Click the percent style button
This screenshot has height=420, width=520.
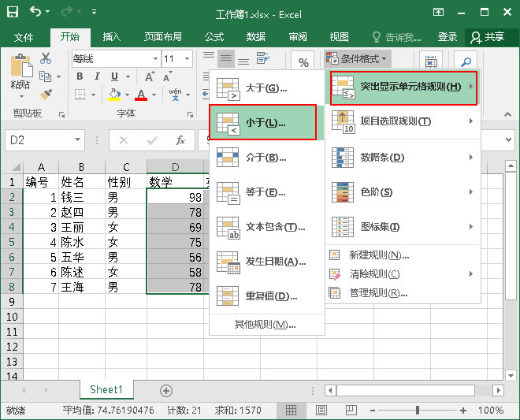(x=303, y=62)
